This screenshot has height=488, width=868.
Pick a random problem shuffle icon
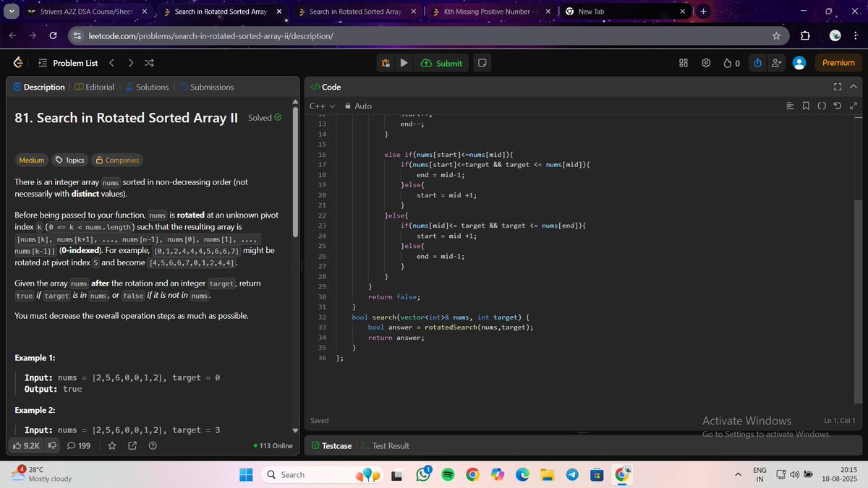tap(149, 64)
